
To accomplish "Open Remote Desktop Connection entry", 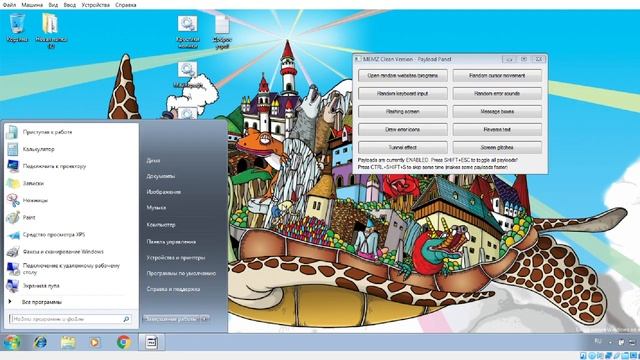I will click(x=70, y=269).
